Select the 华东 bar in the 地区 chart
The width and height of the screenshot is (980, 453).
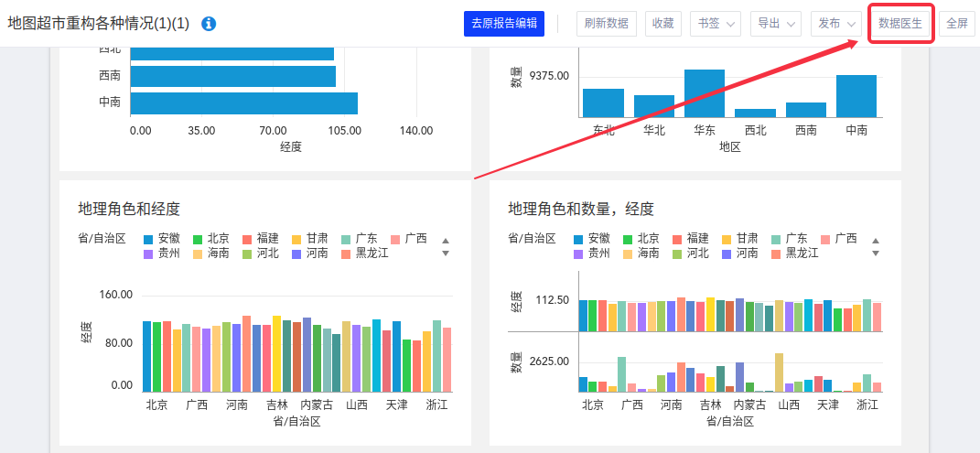point(705,93)
